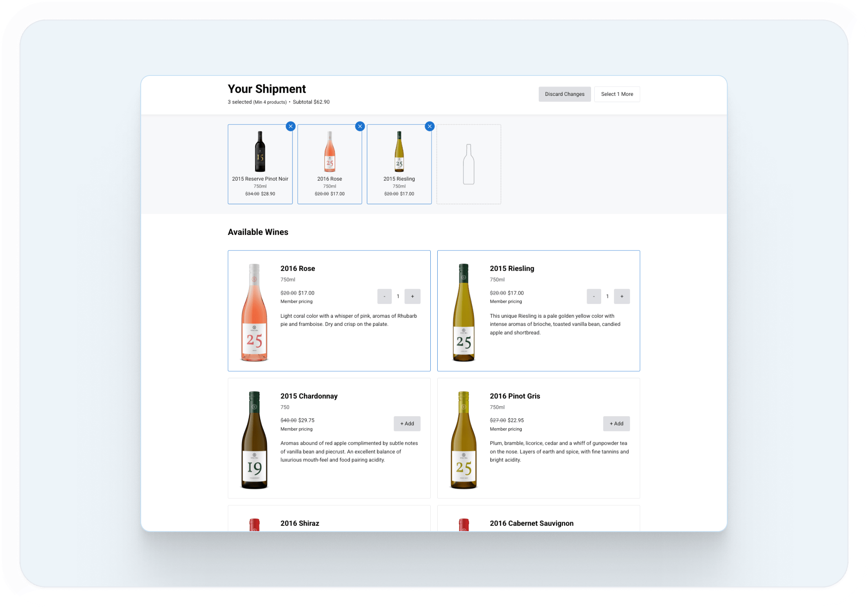This screenshot has height=607, width=868.
Task: Remove 2015 Reserve Pinot Noir from shipment
Action: (290, 126)
